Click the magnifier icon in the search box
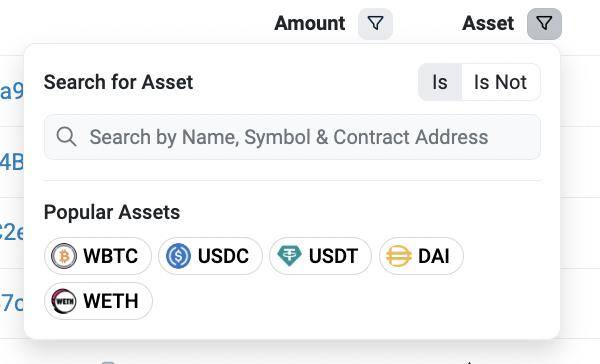The width and height of the screenshot is (600, 364). point(66,137)
